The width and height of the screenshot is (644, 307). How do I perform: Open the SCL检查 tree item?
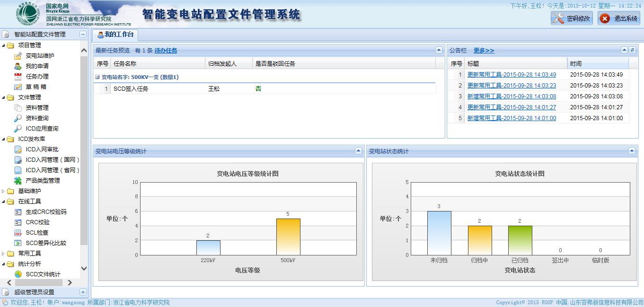(x=37, y=233)
